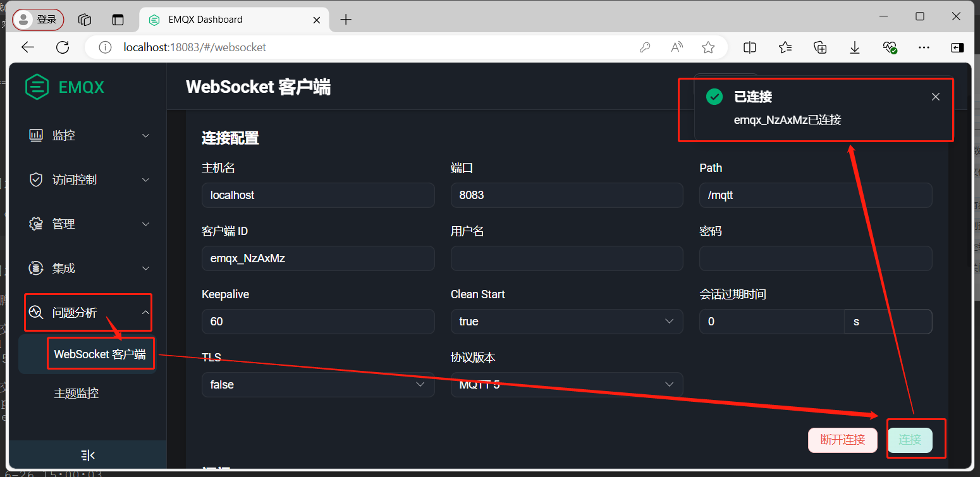This screenshot has height=477, width=980.
Task: Click the 断开连接 button
Action: point(843,440)
